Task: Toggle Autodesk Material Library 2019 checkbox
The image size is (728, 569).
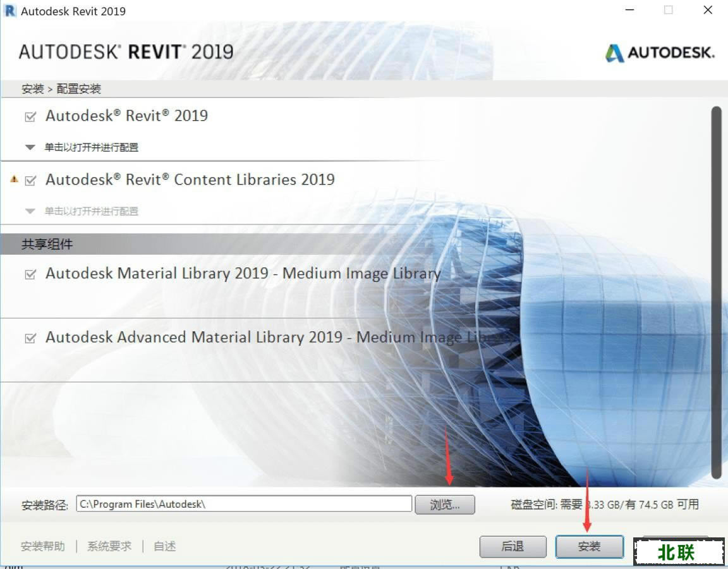Action: tap(30, 274)
